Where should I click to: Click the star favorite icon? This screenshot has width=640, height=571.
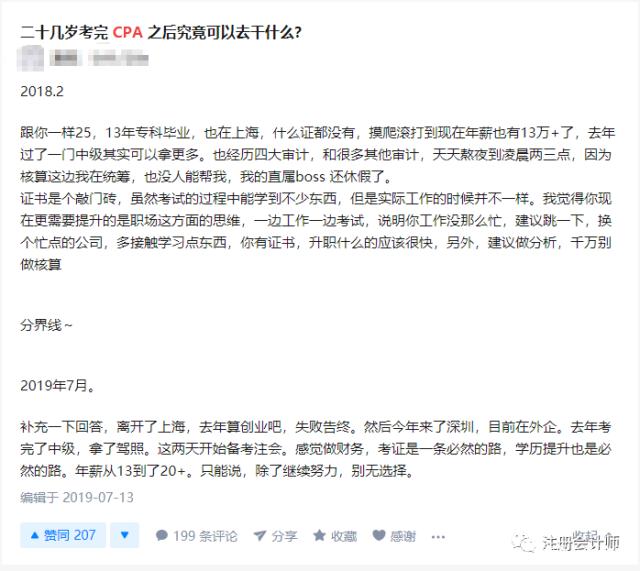tap(319, 535)
